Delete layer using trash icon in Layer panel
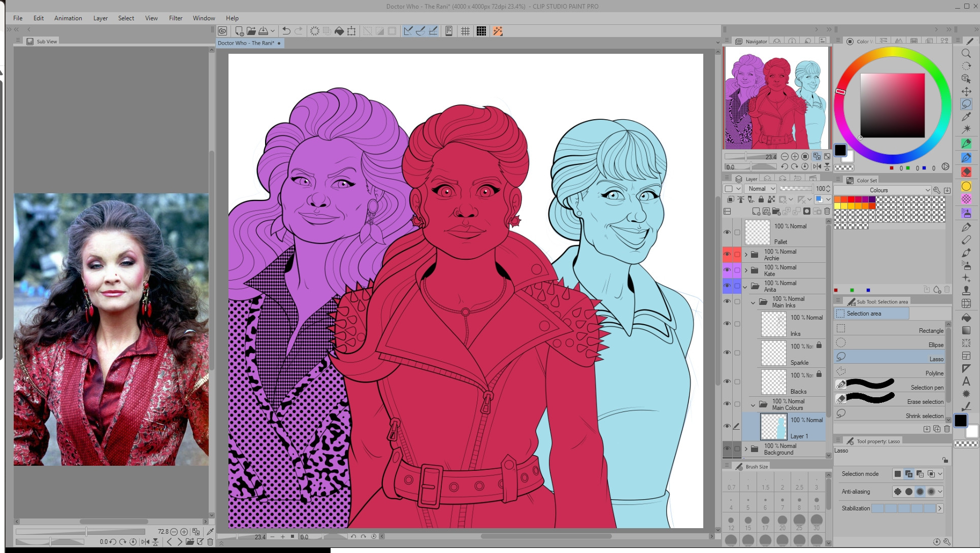The height and width of the screenshot is (553, 980). tap(827, 211)
